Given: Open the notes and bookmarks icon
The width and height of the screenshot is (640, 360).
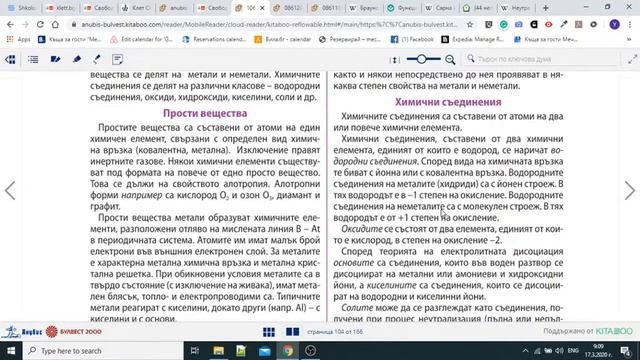Looking at the screenshot, I should click(55, 60).
